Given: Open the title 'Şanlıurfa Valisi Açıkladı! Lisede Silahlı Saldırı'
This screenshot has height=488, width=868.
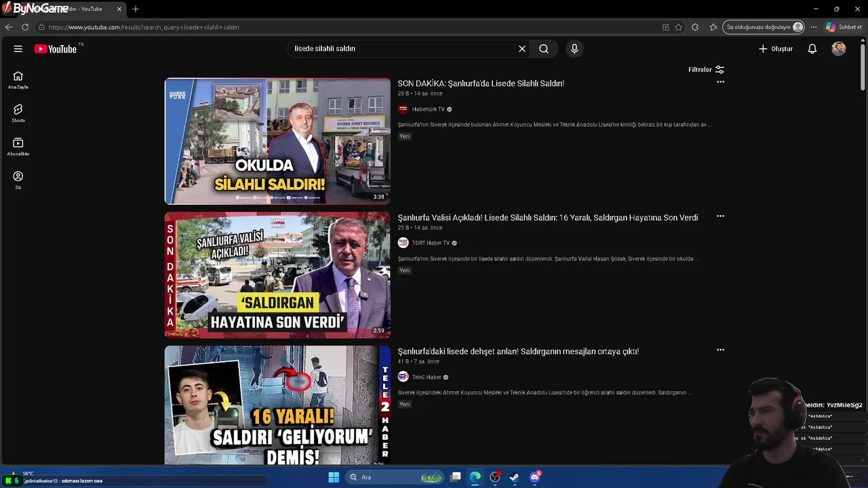Looking at the screenshot, I should pos(548,218).
